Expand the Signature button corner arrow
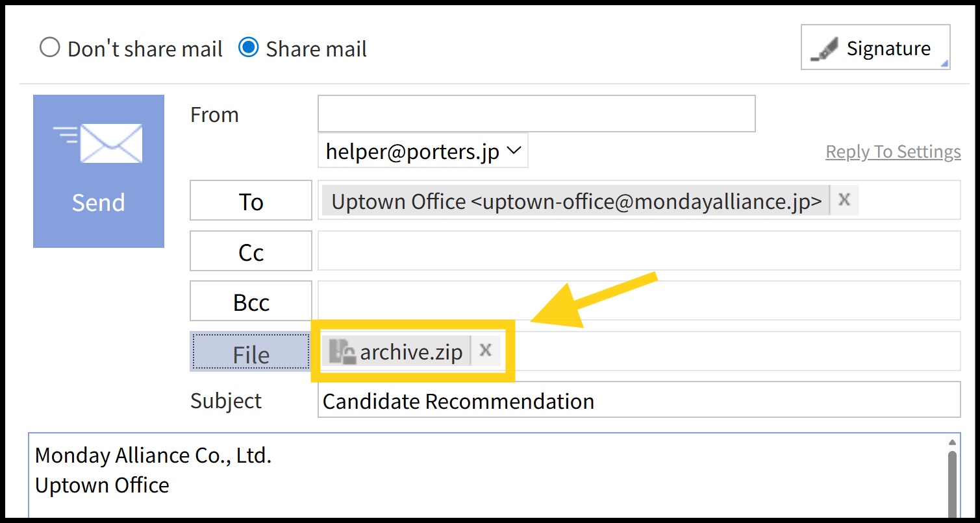This screenshot has height=523, width=980. (x=944, y=63)
